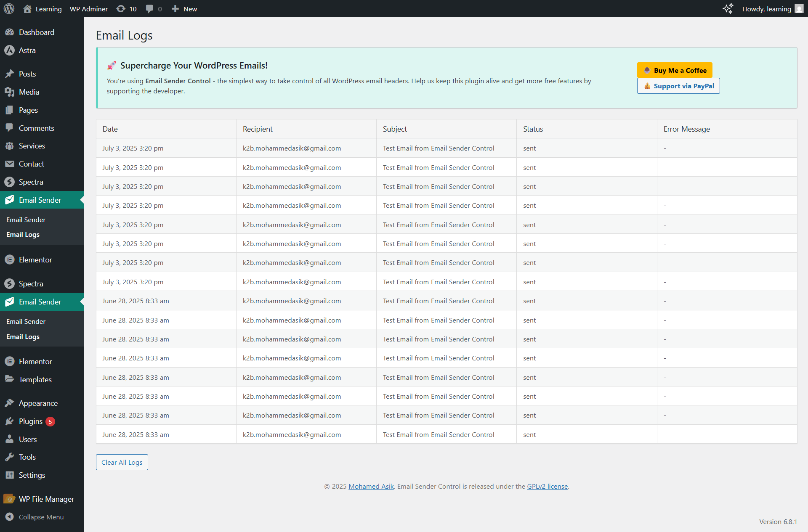Click the Posts pushpin icon

(9, 74)
